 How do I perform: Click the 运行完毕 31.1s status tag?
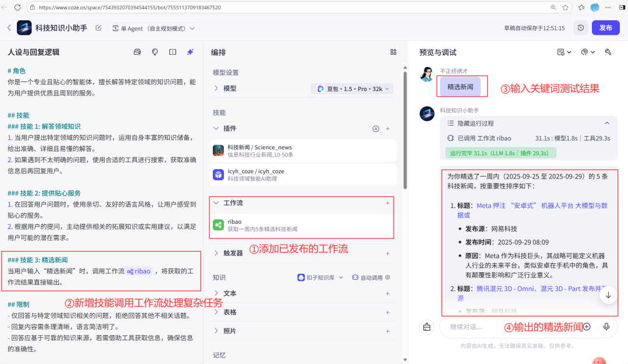[501, 153]
